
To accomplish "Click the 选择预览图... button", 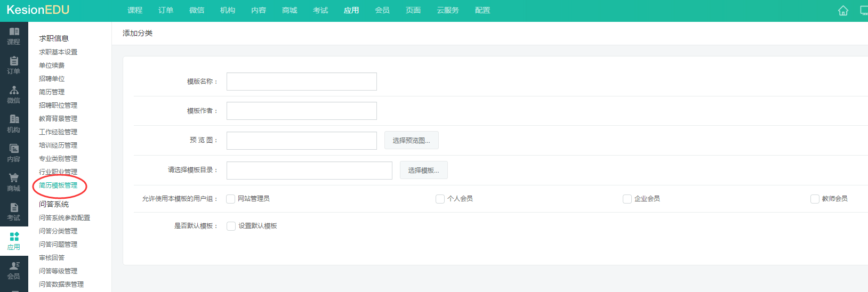I will click(x=411, y=141).
